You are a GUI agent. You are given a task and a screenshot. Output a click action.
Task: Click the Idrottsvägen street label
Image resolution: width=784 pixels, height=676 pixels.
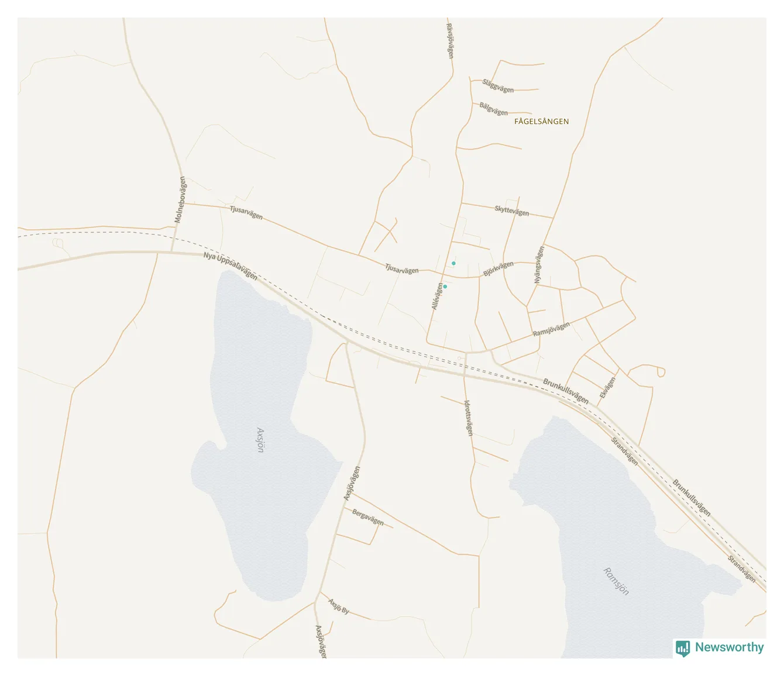pos(468,418)
